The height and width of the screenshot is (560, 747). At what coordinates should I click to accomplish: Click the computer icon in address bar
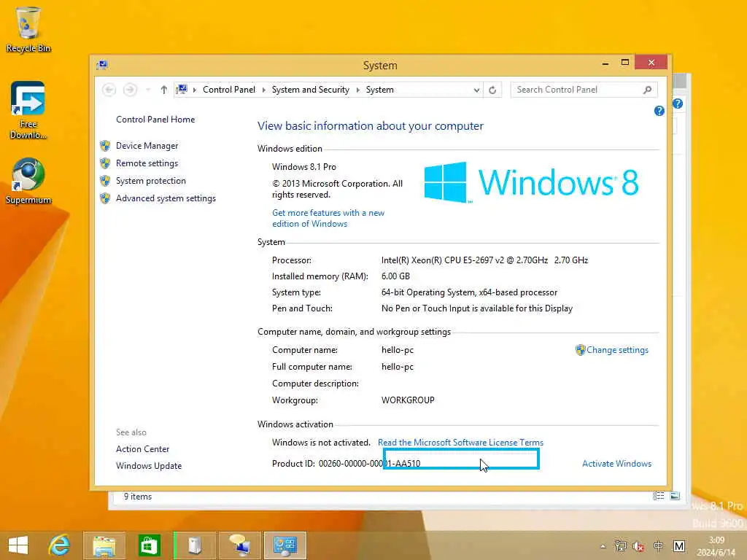(x=182, y=90)
